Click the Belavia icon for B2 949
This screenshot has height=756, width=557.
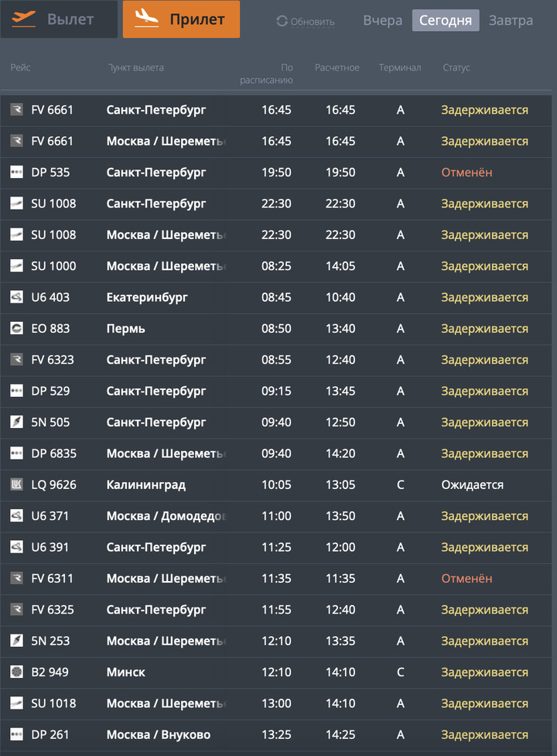coord(16,672)
